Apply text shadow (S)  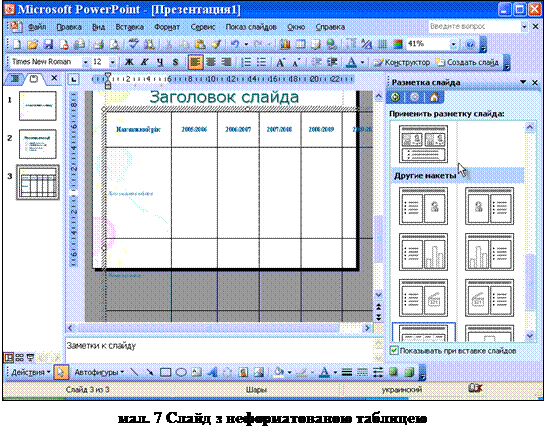point(176,62)
